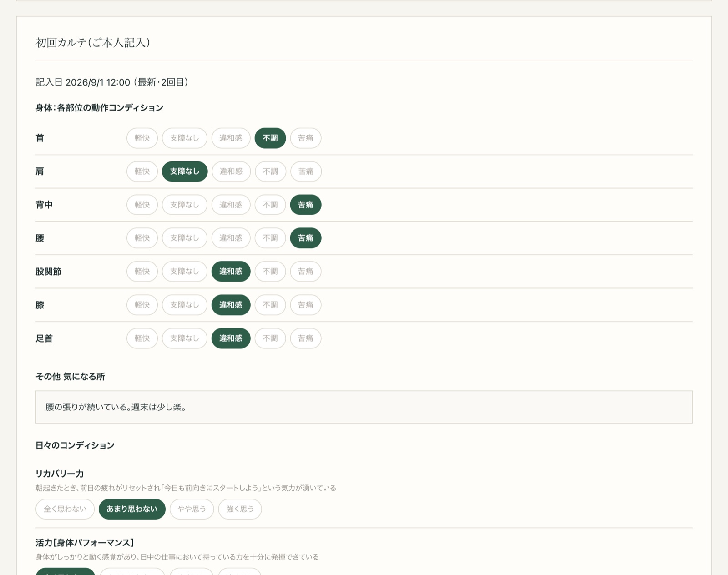Select 苦痛 for the 膝 row
728x575 pixels.
point(306,305)
